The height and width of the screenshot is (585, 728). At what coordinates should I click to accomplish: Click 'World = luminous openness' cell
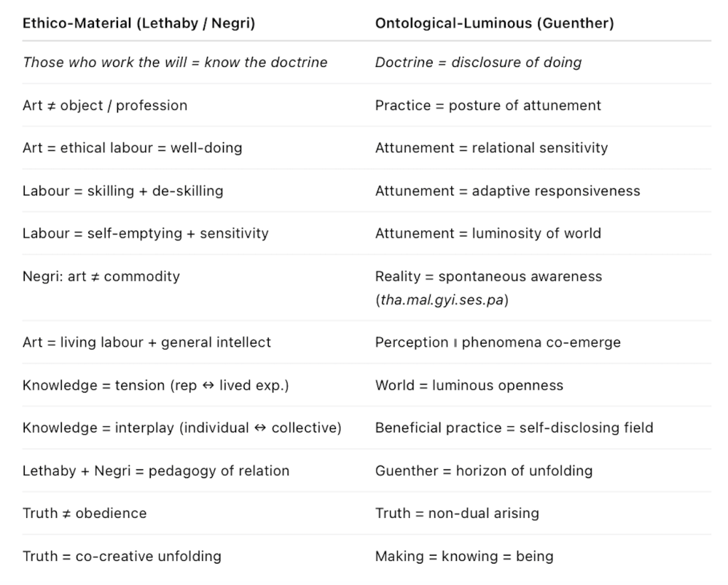(x=469, y=385)
